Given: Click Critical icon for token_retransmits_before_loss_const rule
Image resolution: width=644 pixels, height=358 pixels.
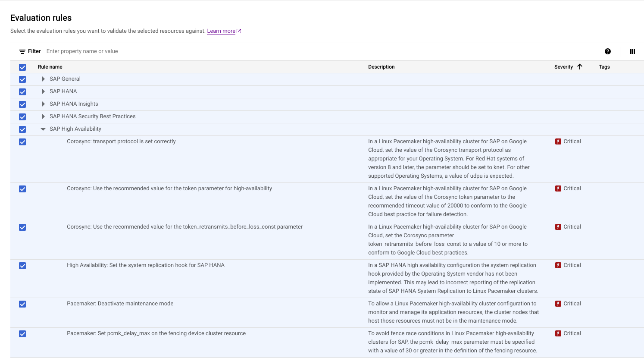Looking at the screenshot, I should pos(558,227).
